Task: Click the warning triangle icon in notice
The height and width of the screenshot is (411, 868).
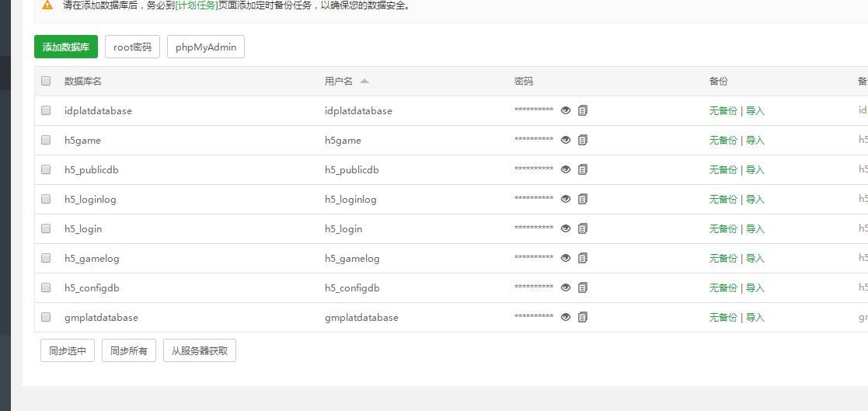Action: (47, 5)
